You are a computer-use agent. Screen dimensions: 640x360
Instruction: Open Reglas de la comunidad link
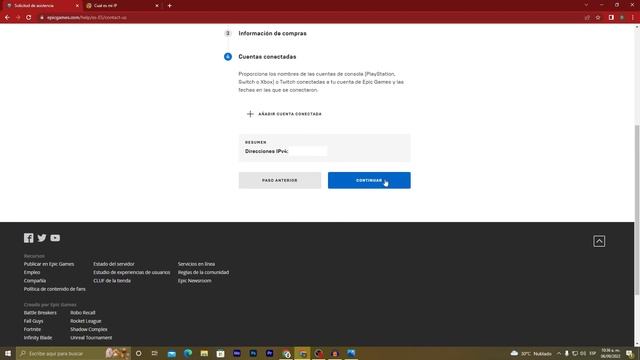point(203,272)
